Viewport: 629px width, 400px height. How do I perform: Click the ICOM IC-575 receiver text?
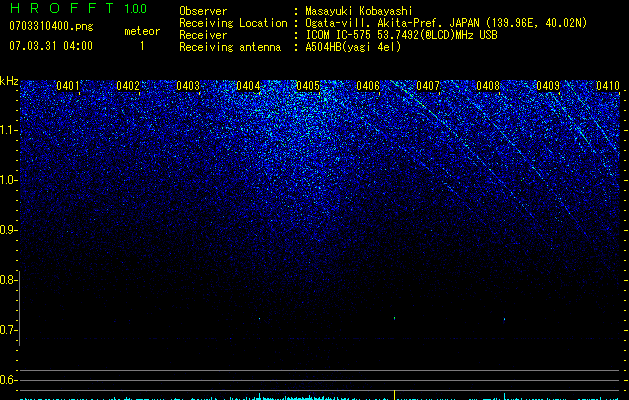pos(401,35)
